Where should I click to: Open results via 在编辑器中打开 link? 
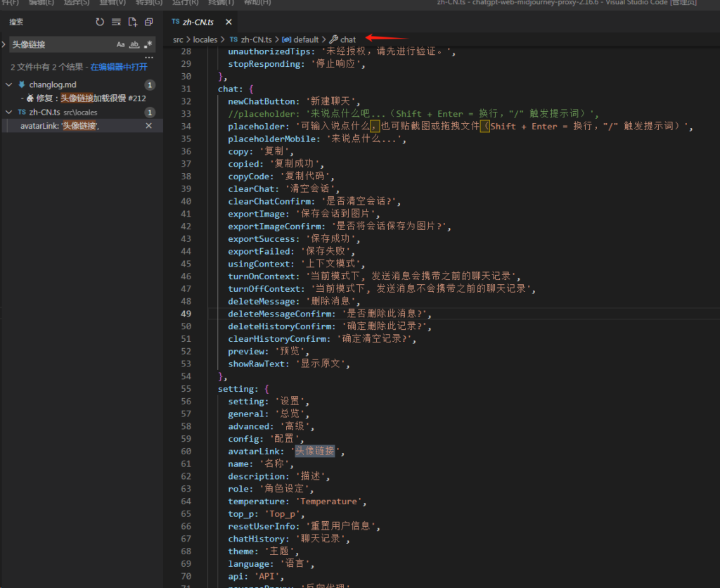coord(119,68)
